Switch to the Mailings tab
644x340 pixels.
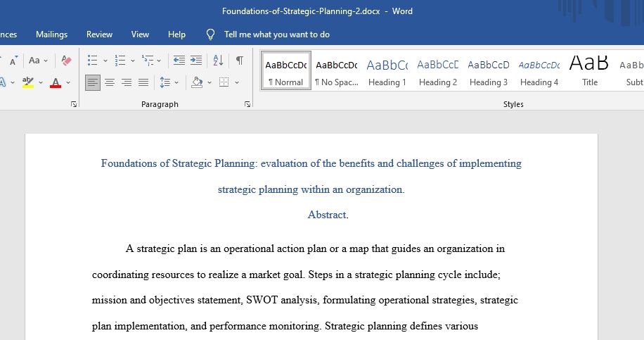52,34
